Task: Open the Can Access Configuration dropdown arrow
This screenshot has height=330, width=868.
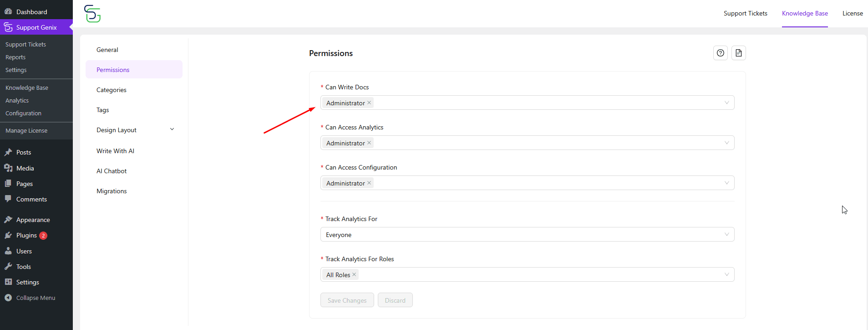Action: pos(726,183)
